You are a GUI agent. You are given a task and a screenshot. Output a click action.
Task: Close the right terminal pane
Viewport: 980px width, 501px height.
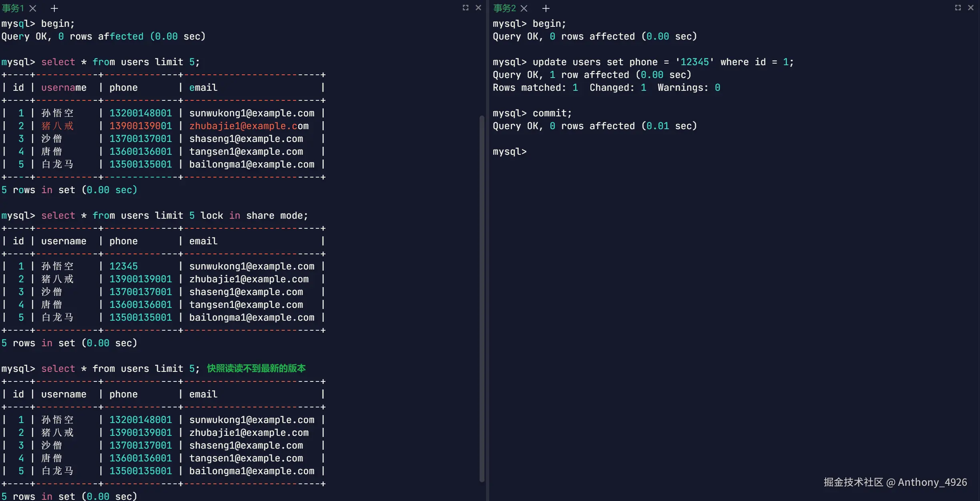[x=971, y=8]
